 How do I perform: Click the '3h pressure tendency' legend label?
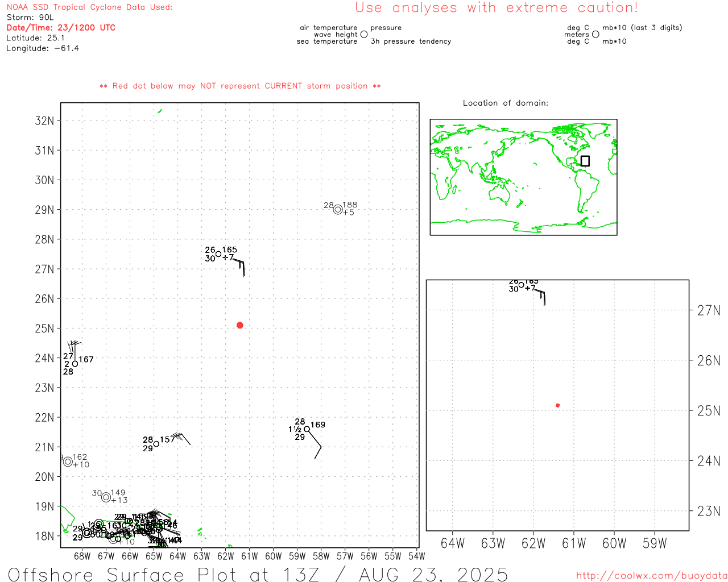coord(411,41)
